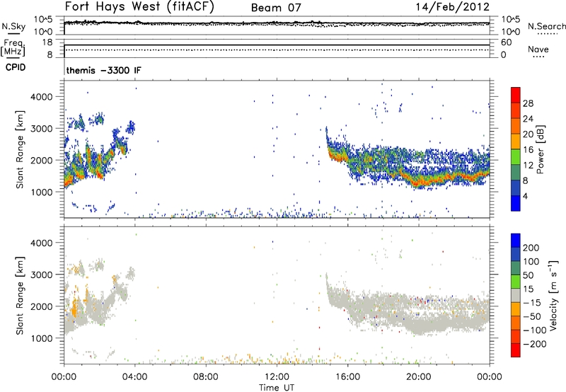Click the orange segment near 20 dB on the power colorbar
Viewport: 566px width, 392px height.
click(516, 141)
